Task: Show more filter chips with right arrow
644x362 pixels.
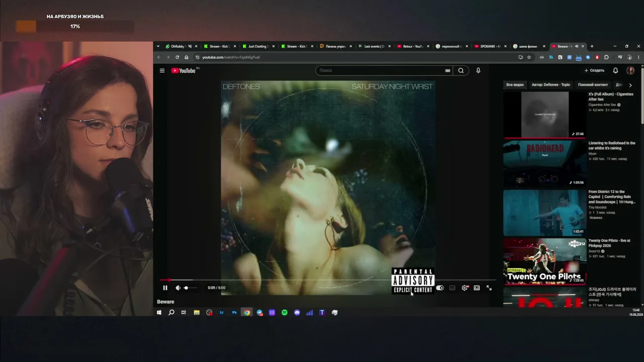Action: (x=630, y=85)
